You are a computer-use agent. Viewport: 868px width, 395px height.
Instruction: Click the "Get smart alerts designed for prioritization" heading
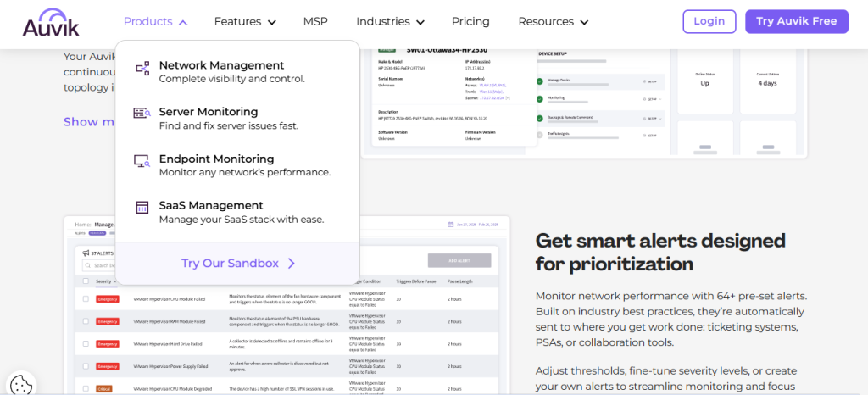point(660,253)
